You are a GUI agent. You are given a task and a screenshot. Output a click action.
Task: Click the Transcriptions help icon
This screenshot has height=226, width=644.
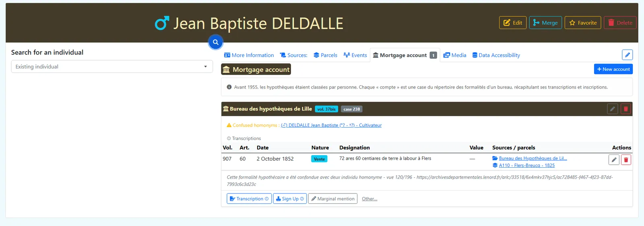[229, 138]
